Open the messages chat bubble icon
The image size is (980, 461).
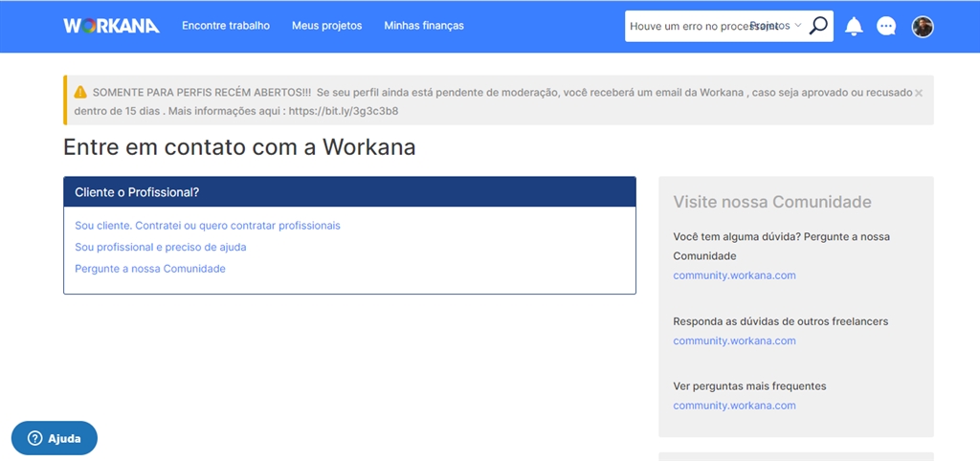coord(886,26)
